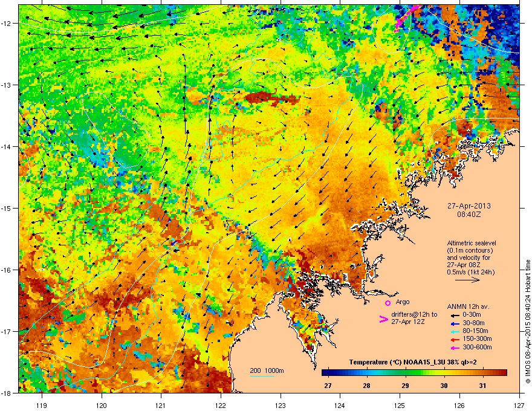Viewport: 532px width, 411px height.
Task: Click the vertical IMOS Hobart time copyright text
Action: 528,322
